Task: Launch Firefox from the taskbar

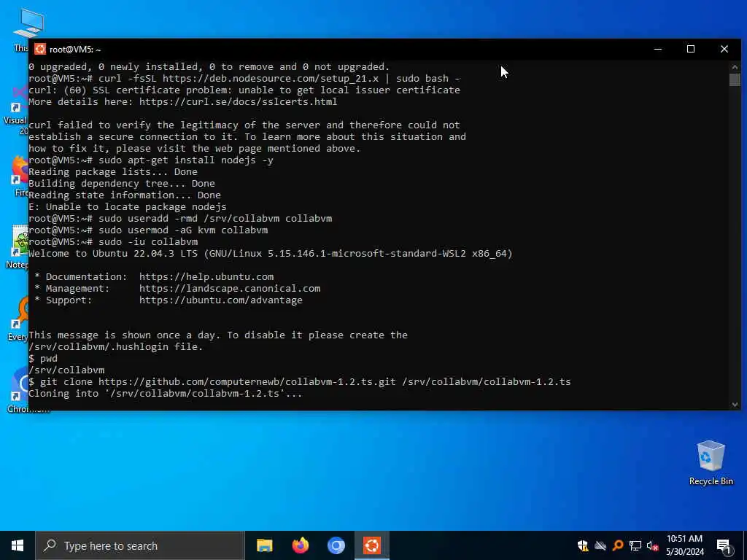Action: coord(300,545)
